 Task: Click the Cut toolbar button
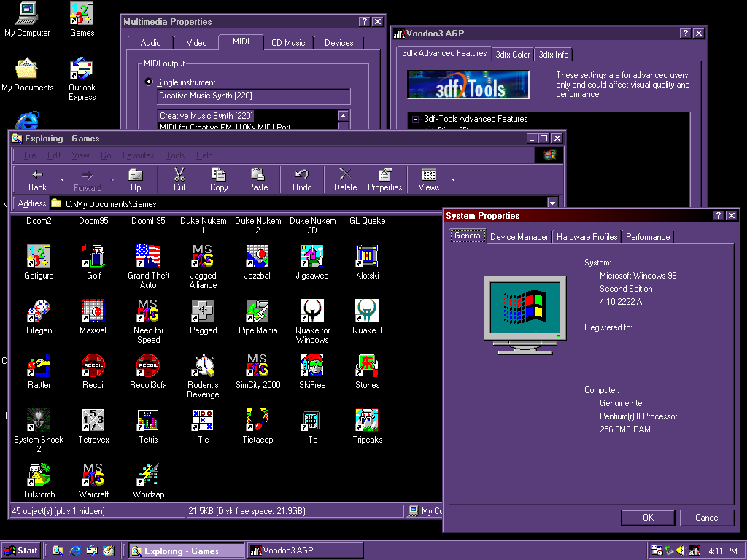pos(179,179)
